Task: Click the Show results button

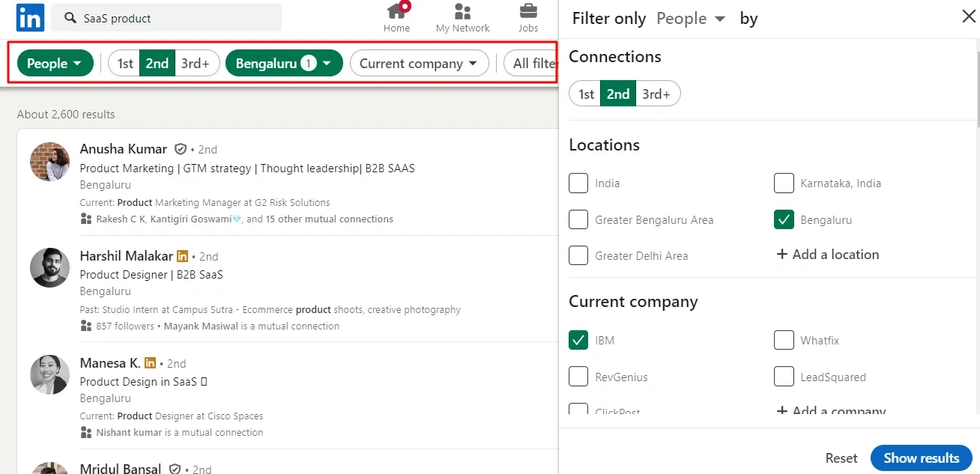Action: 921,458
